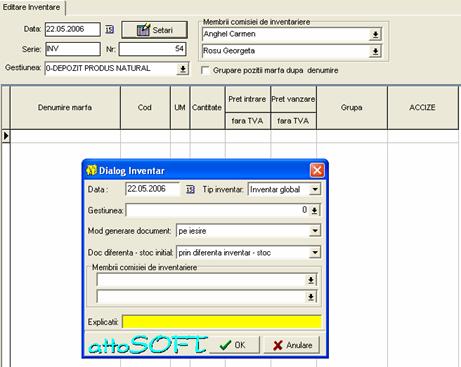Click the ACCIZE column header
The width and height of the screenshot is (461, 367).
[422, 107]
